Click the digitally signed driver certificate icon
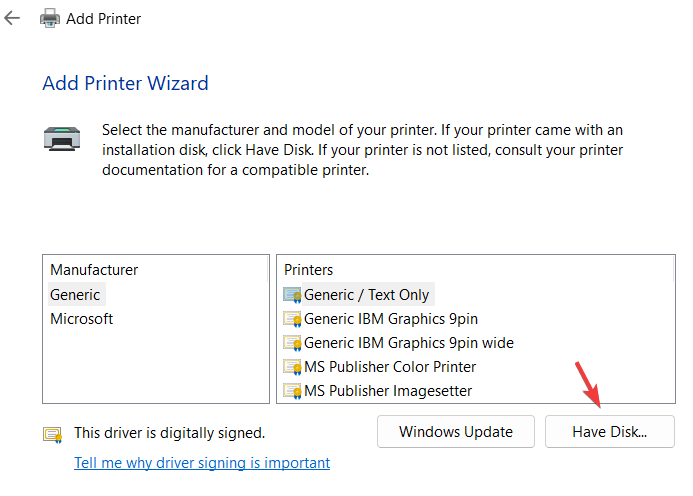 53,435
